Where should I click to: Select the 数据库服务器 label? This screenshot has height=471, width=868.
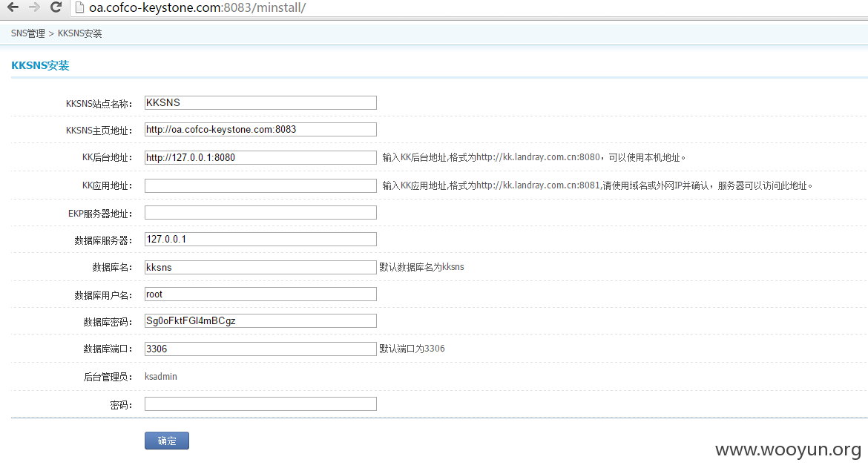104,240
